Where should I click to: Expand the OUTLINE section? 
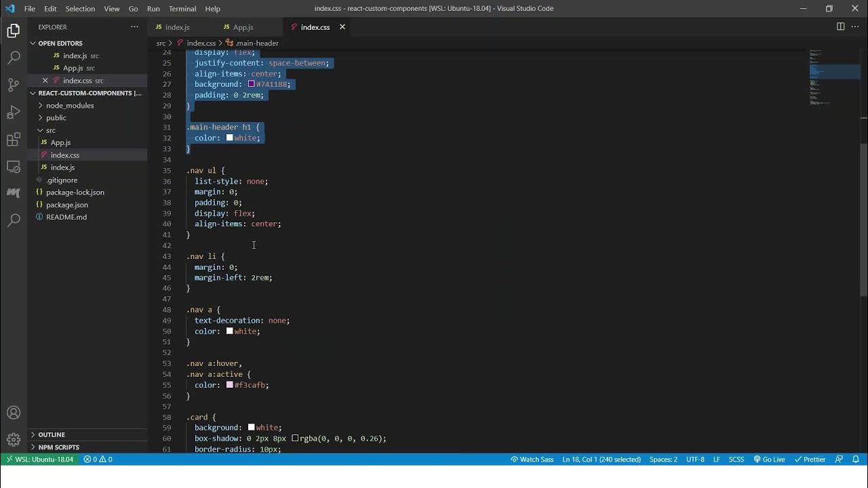tap(52, 434)
